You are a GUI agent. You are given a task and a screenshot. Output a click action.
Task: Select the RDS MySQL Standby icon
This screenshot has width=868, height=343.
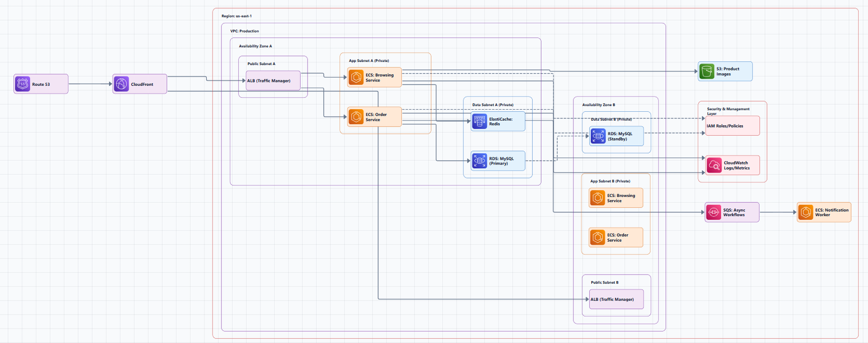click(x=598, y=136)
